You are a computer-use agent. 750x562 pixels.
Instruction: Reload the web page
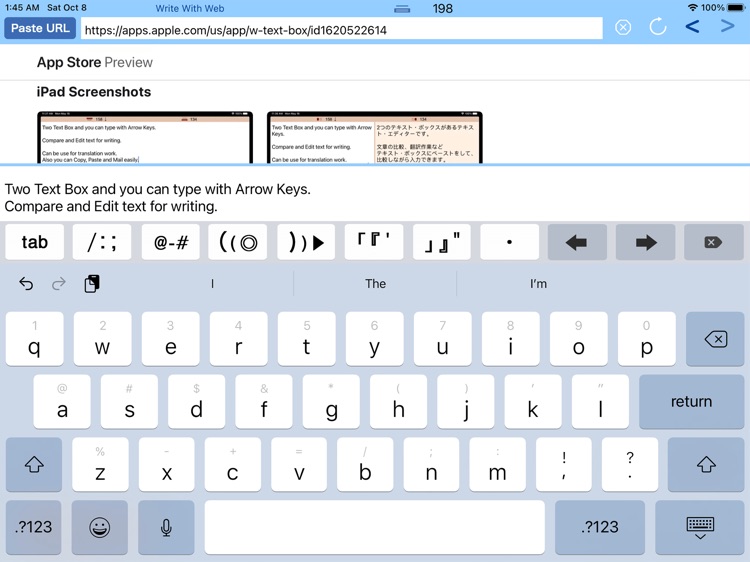[658, 26]
